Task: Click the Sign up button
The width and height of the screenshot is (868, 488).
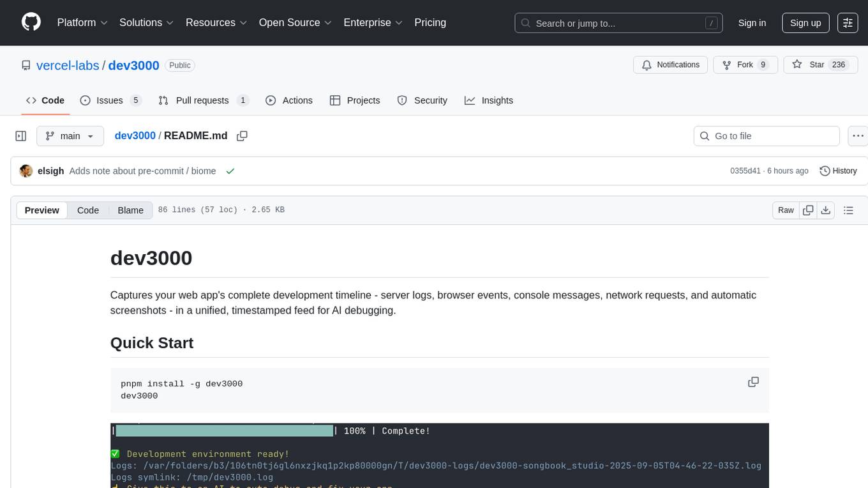Action: pos(805,22)
